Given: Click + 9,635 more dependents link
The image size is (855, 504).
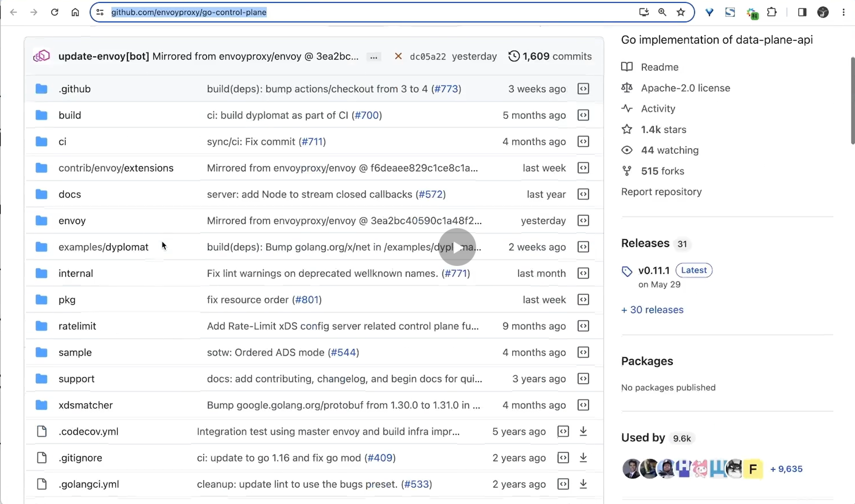Looking at the screenshot, I should click(786, 469).
